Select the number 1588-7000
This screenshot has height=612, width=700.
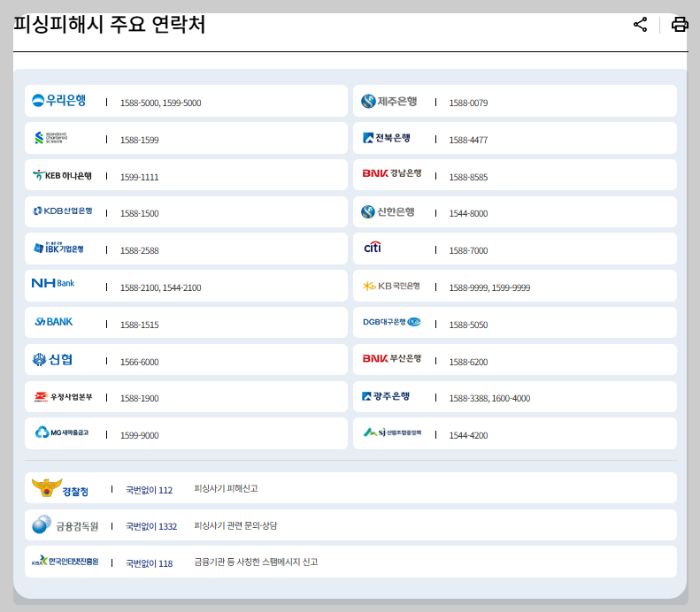(468, 250)
